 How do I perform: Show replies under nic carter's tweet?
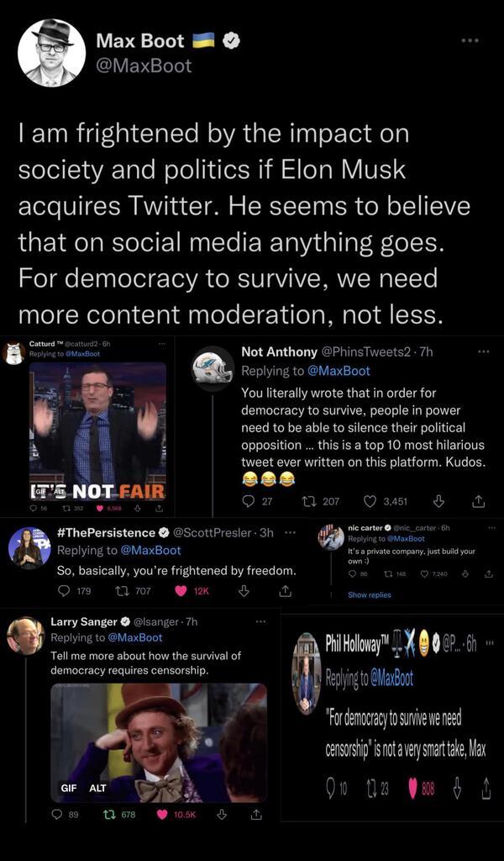[370, 594]
